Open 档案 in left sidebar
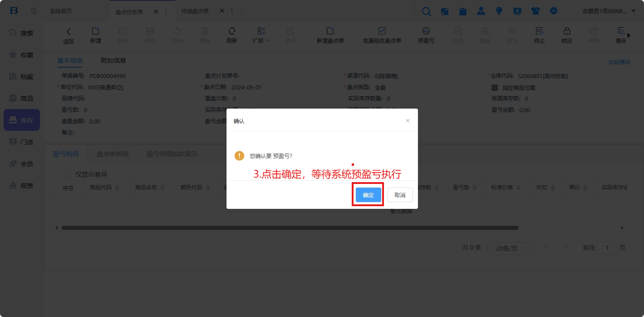Viewport: 644px width, 317px height. (22, 77)
